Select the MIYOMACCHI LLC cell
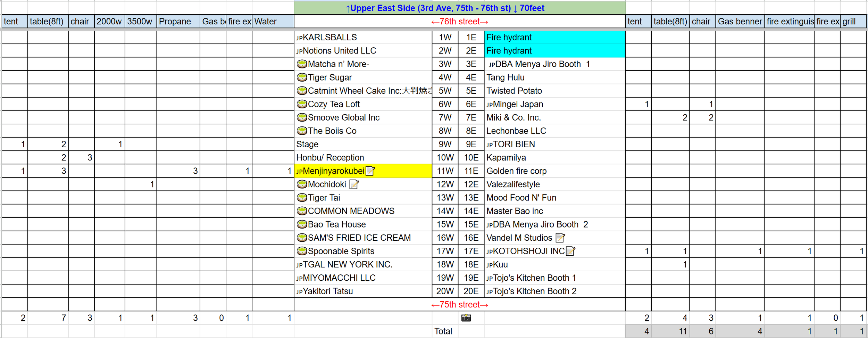 point(363,278)
